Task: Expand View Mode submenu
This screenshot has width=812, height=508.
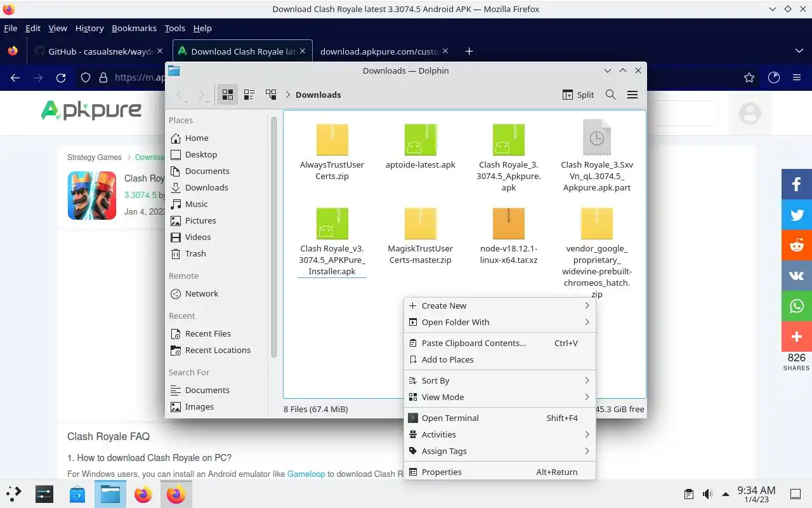Action: (x=500, y=397)
